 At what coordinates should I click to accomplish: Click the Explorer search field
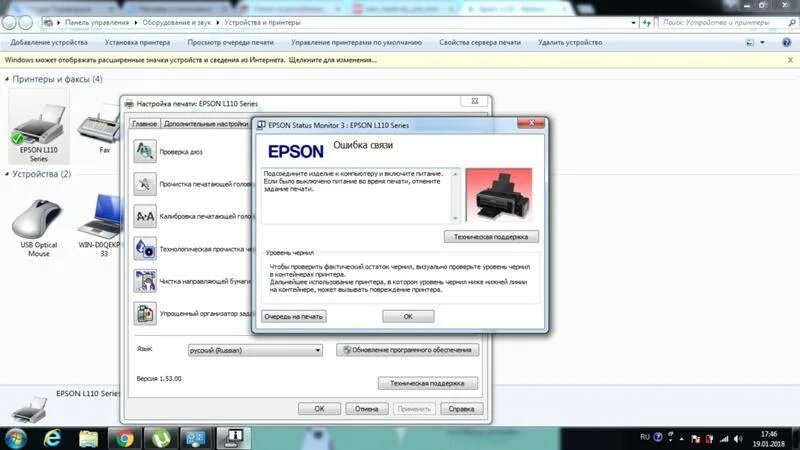tap(728, 22)
